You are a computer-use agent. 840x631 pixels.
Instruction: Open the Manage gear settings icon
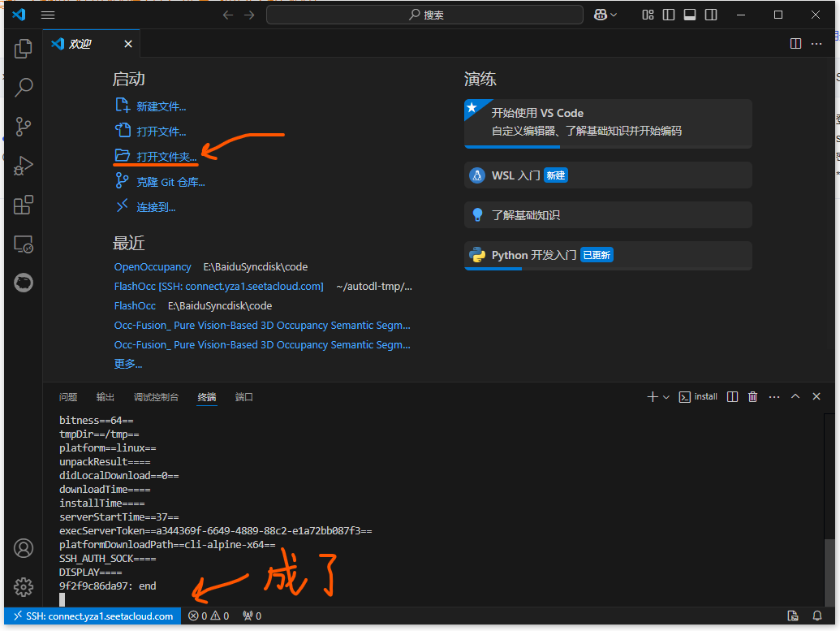pos(23,587)
